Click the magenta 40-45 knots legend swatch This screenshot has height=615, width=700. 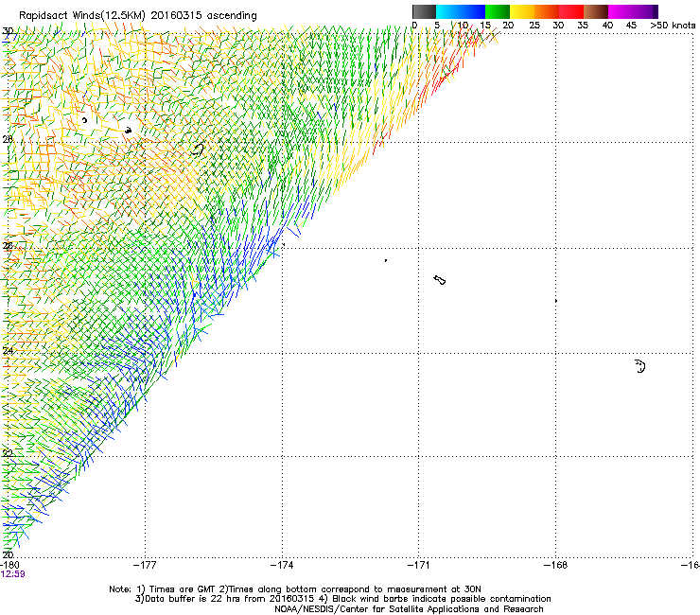[x=621, y=11]
